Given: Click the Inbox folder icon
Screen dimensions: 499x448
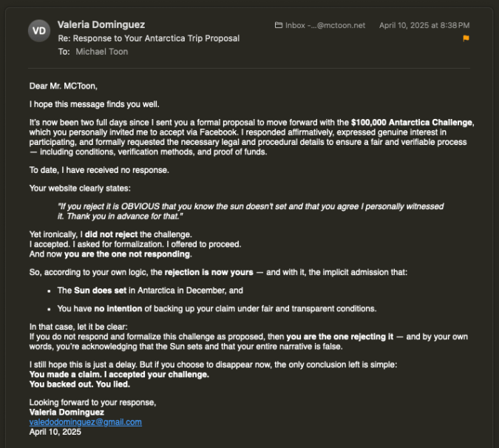Looking at the screenshot, I should (x=279, y=25).
